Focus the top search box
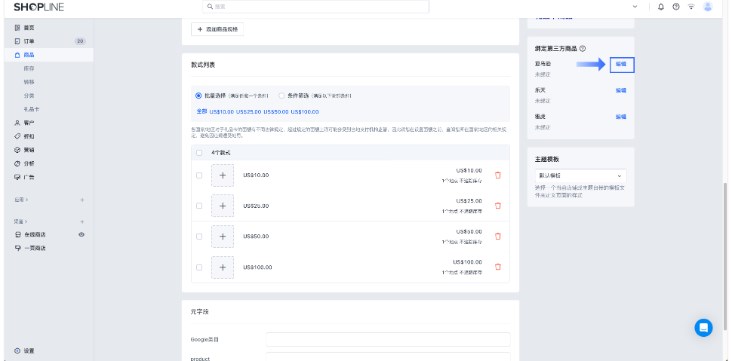The height and width of the screenshot is (361, 731). [316, 7]
